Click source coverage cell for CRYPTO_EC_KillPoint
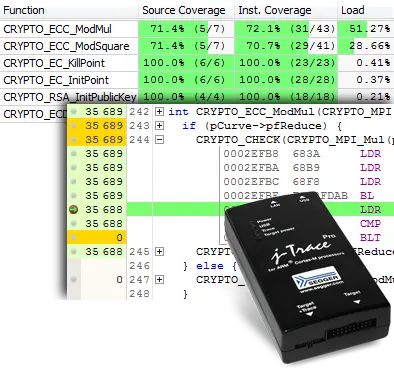 [x=186, y=63]
